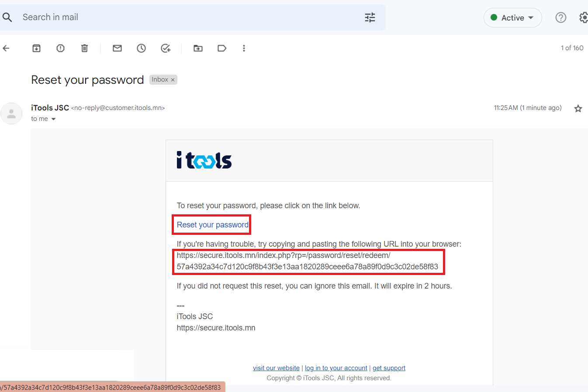The width and height of the screenshot is (588, 392).
Task: Snooze this email with the clock icon
Action: (x=141, y=48)
